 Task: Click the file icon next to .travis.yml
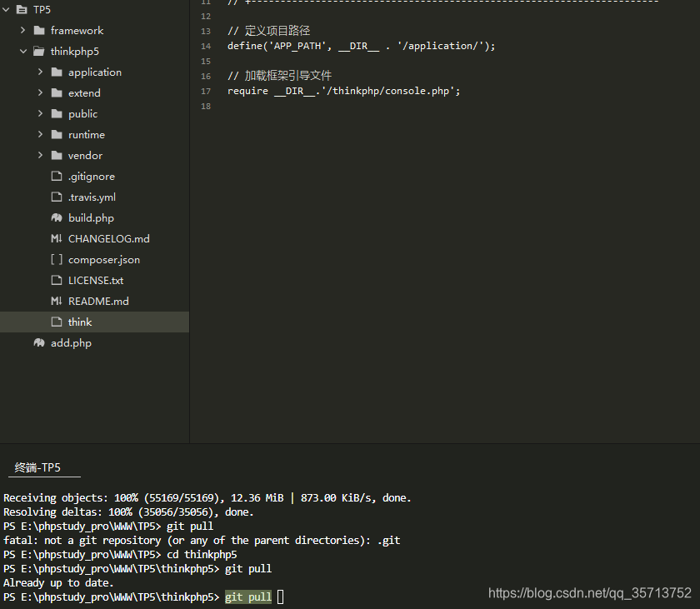pyautogui.click(x=55, y=197)
